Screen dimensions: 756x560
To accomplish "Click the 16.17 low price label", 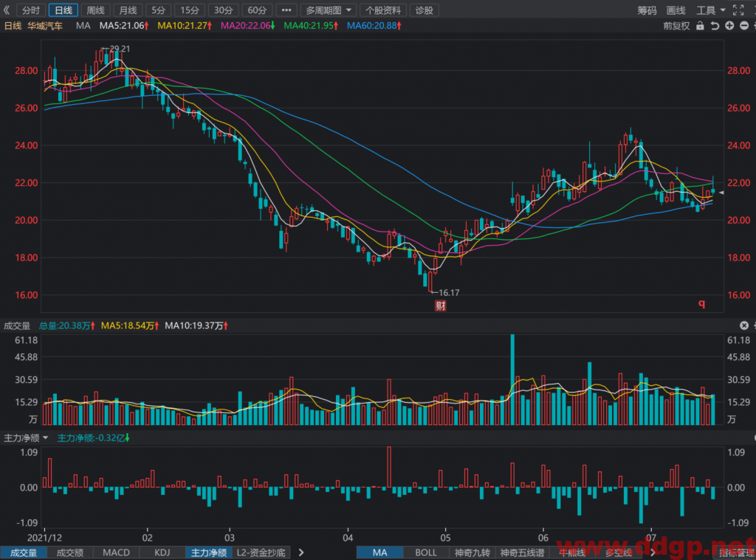I will click(x=449, y=292).
